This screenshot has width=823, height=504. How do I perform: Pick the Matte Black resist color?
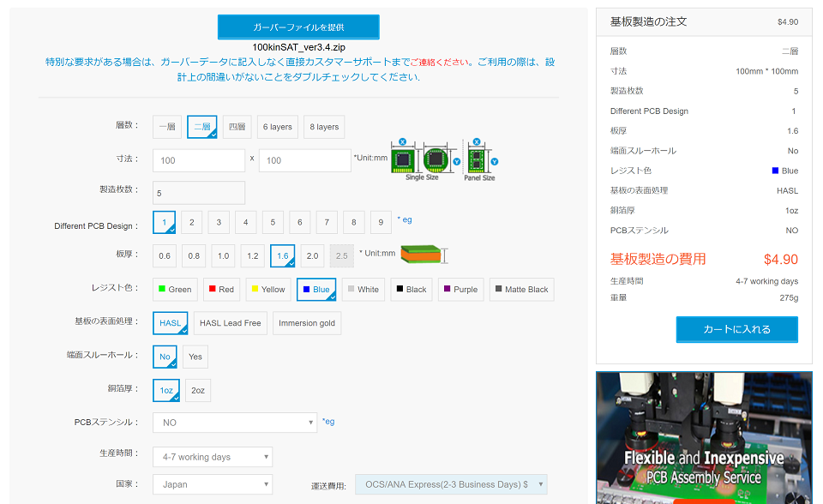520,290
